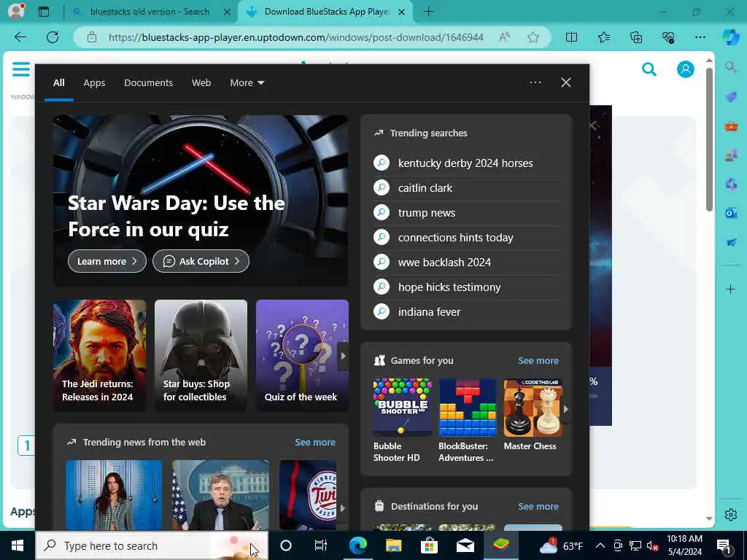Open Edge sidebar Outlook icon
The image size is (747, 560).
pos(731,213)
